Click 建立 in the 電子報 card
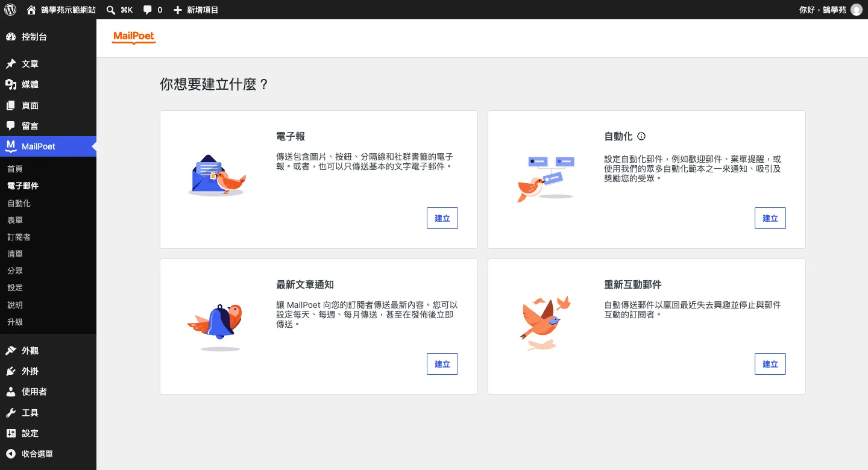 point(442,218)
